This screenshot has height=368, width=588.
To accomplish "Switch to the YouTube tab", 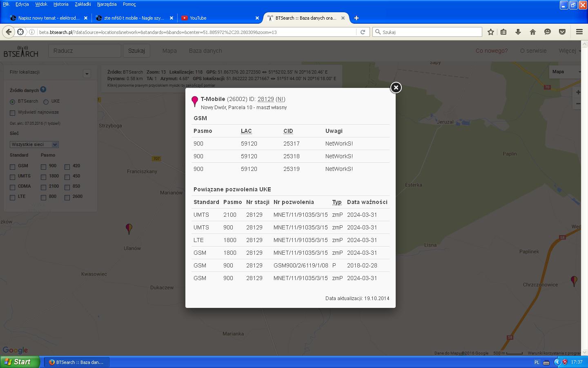I will click(220, 18).
